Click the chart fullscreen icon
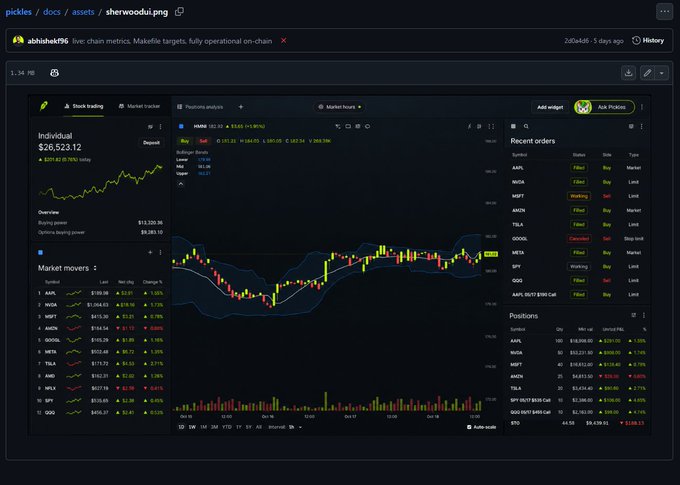The width and height of the screenshot is (680, 485). tap(491, 126)
